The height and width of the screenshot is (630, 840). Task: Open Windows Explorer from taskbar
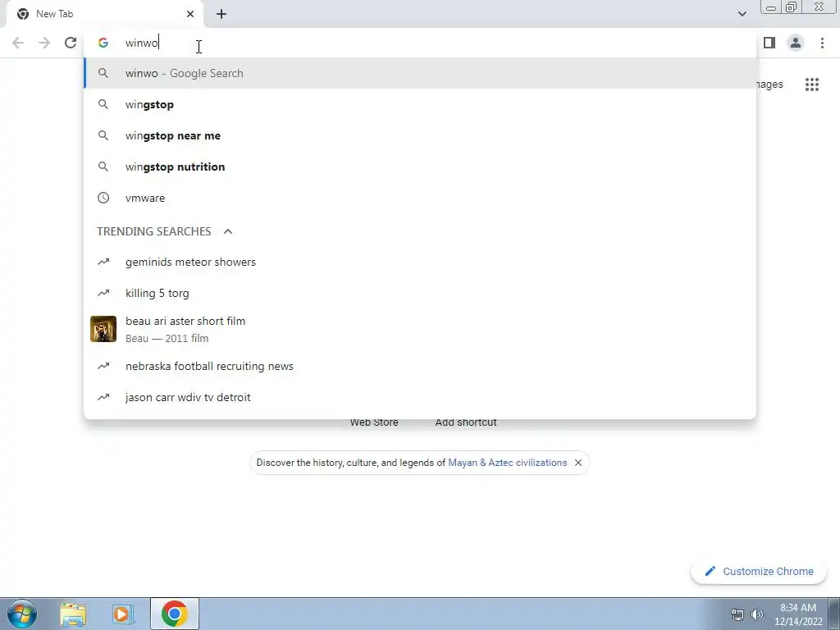[73, 614]
